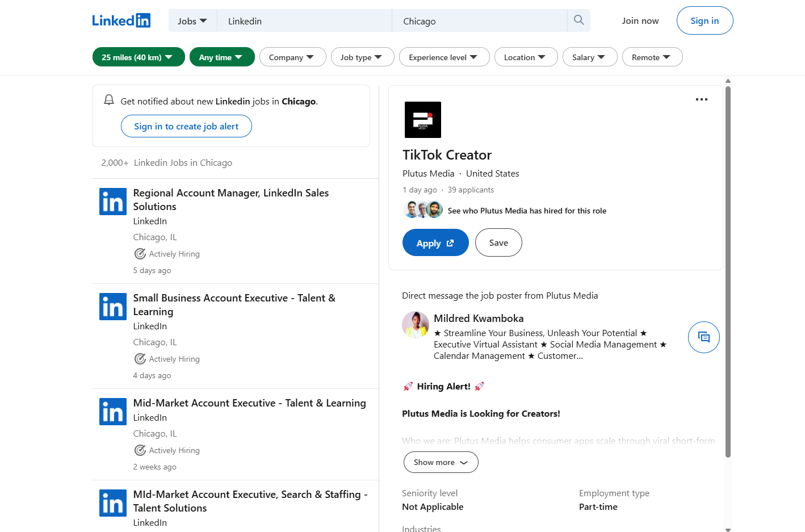Expand the Job type filter
The image size is (805, 532).
pyautogui.click(x=362, y=57)
